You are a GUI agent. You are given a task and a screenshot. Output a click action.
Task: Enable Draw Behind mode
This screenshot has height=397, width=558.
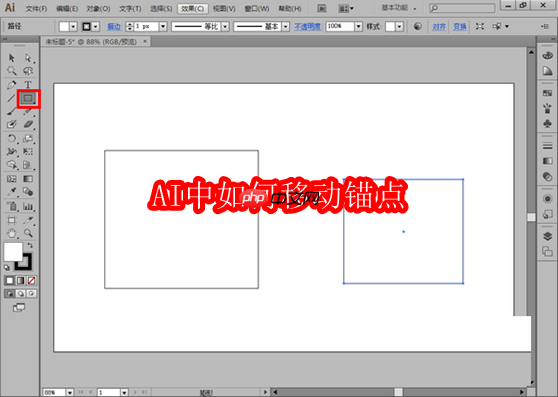click(21, 294)
